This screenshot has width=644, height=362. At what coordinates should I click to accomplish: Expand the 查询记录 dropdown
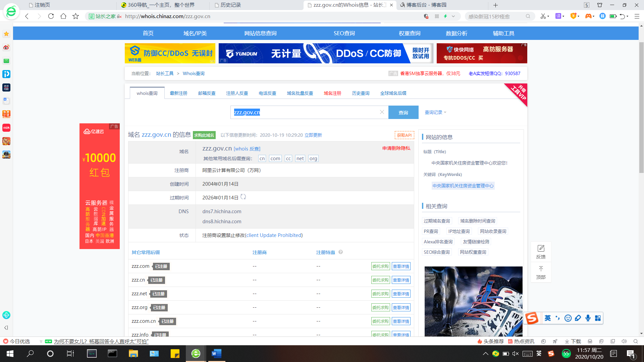coord(435,112)
